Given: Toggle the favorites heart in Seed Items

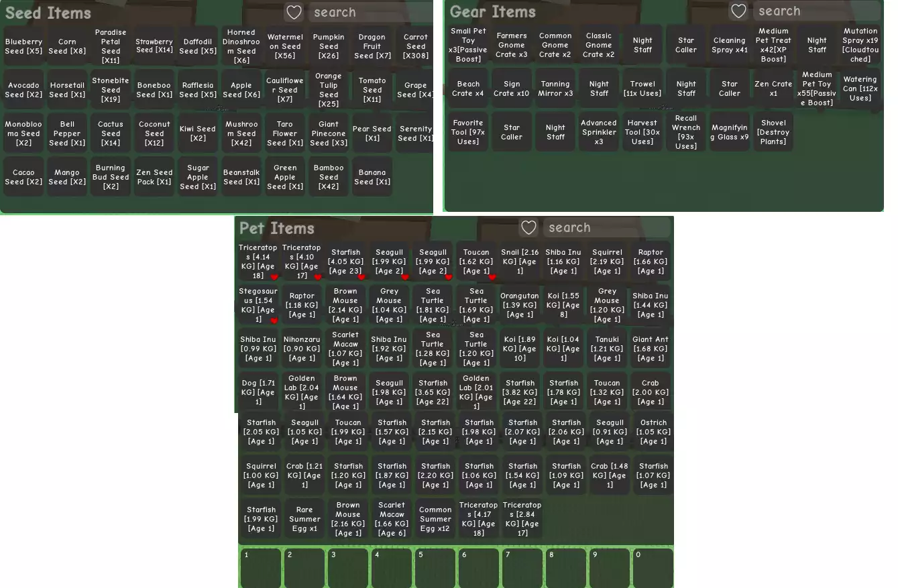Looking at the screenshot, I should click(294, 12).
